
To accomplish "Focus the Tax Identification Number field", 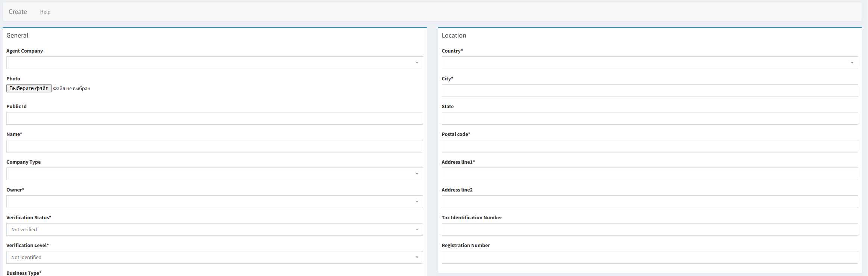I will [x=649, y=229].
